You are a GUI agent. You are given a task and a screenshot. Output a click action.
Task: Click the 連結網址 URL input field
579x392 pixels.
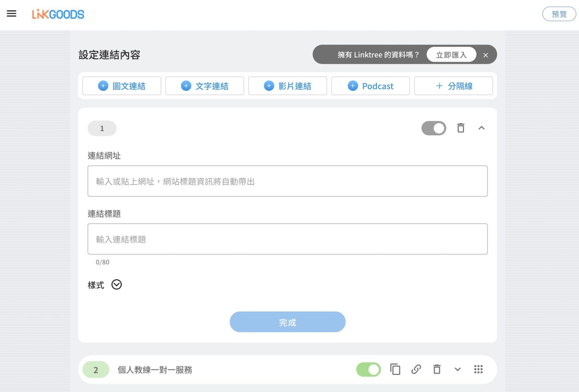pyautogui.click(x=287, y=181)
